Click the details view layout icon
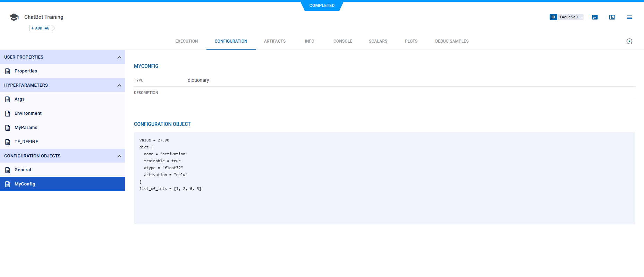Image resolution: width=644 pixels, height=277 pixels. pyautogui.click(x=612, y=17)
